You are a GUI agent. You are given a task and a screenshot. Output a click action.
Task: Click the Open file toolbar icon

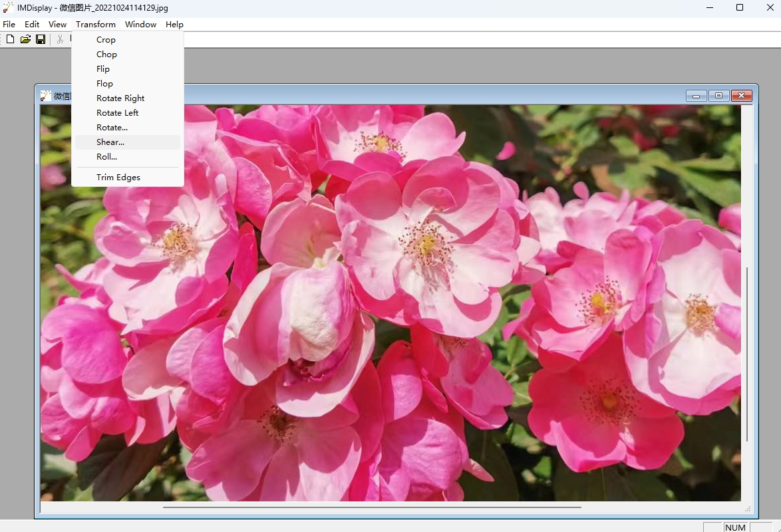(x=25, y=39)
